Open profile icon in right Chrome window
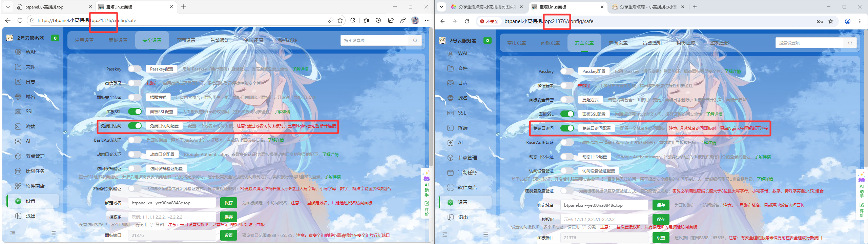Viewport: 868px width, 244px height. pos(848,21)
